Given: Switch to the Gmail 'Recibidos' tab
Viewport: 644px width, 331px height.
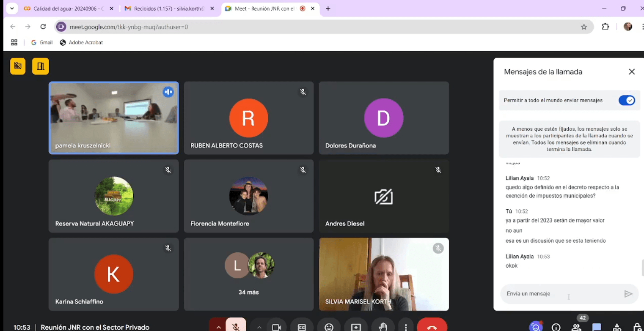Looking at the screenshot, I should (x=167, y=8).
